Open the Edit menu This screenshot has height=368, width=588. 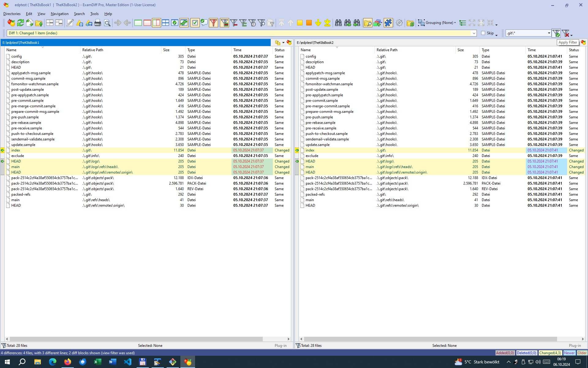[29, 14]
